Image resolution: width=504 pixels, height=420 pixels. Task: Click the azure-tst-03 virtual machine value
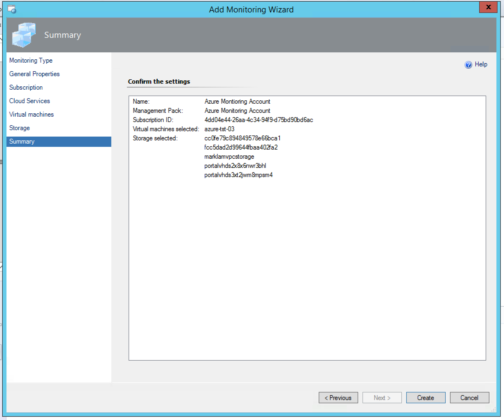tap(219, 129)
